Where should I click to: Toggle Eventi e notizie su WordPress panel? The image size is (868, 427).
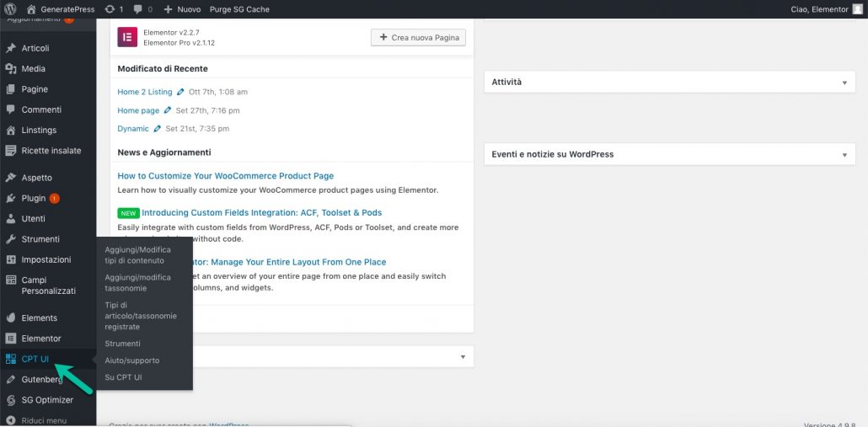(844, 155)
